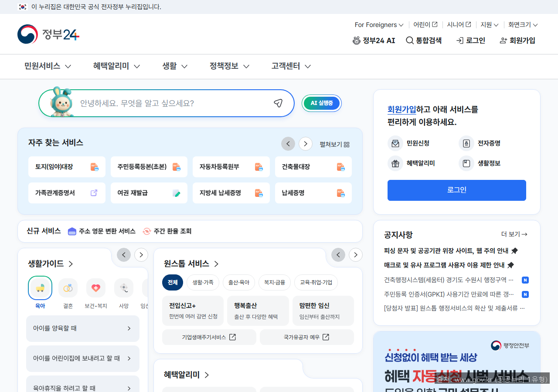Image resolution: width=558 pixels, height=392 pixels.
Task: Click the blue 로그인 button
Action: tap(456, 190)
